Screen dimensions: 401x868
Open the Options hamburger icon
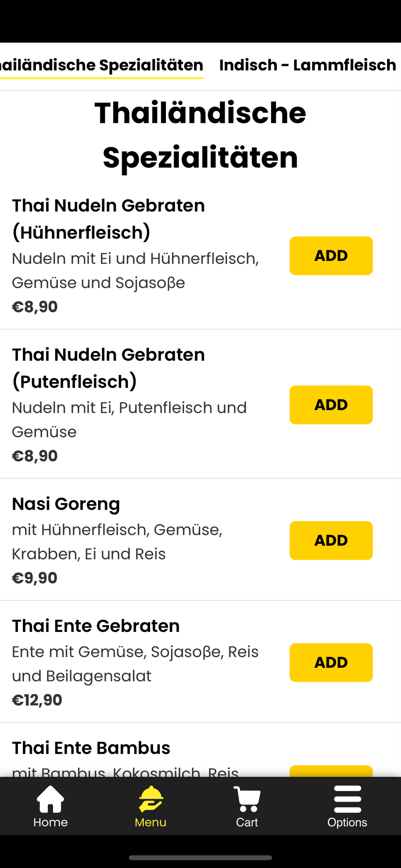[347, 799]
